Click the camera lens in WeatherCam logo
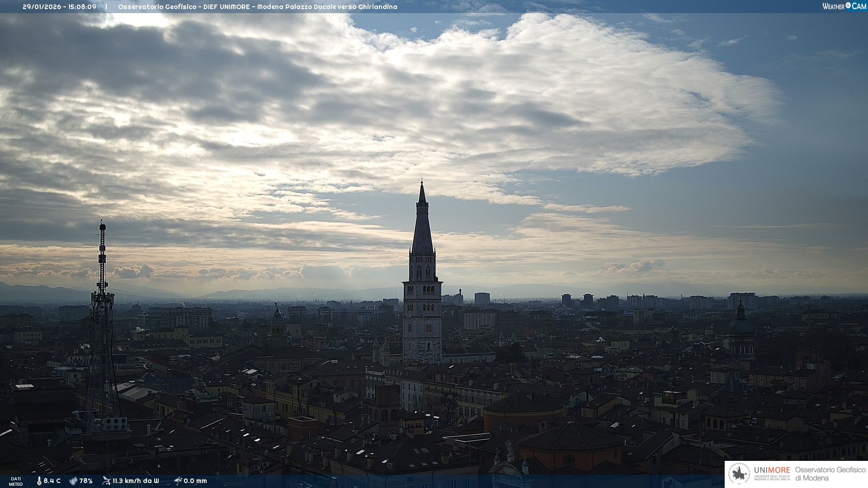 (848, 6)
